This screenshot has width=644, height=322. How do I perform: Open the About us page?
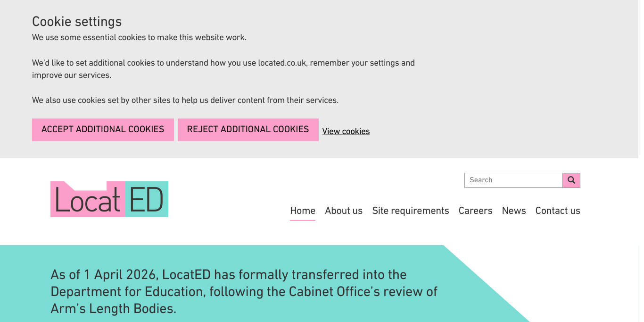pos(344,211)
